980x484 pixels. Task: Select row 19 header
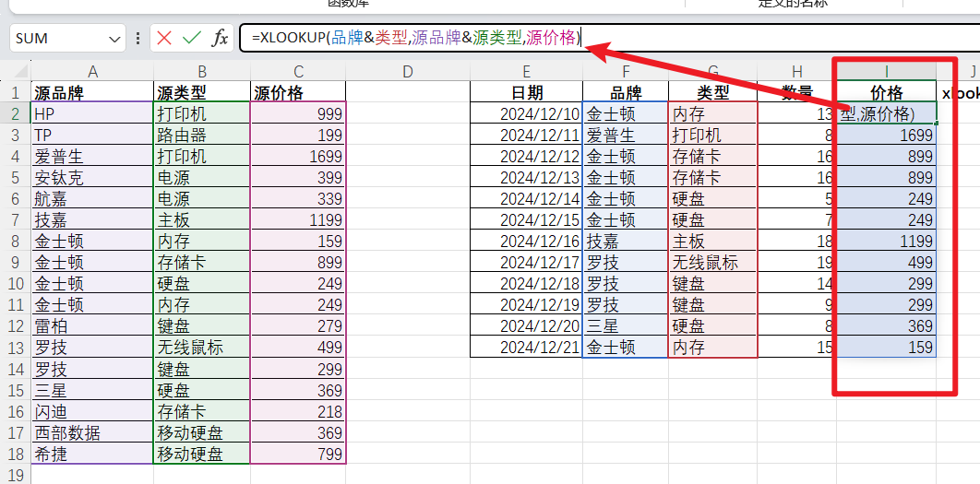pos(15,475)
